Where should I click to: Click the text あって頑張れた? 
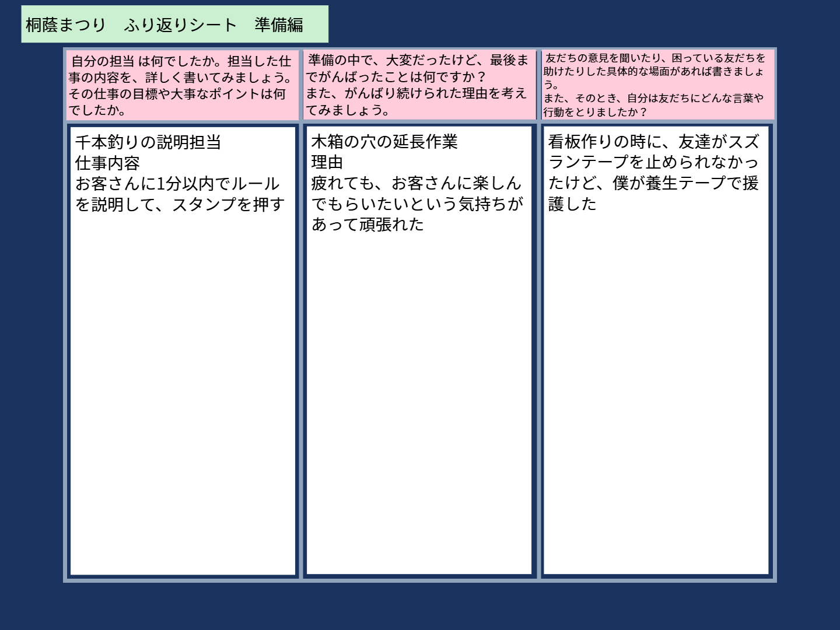pos(367,225)
